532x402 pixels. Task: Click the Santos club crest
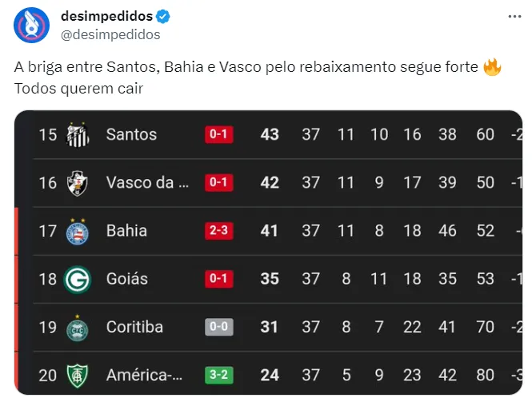(78, 134)
